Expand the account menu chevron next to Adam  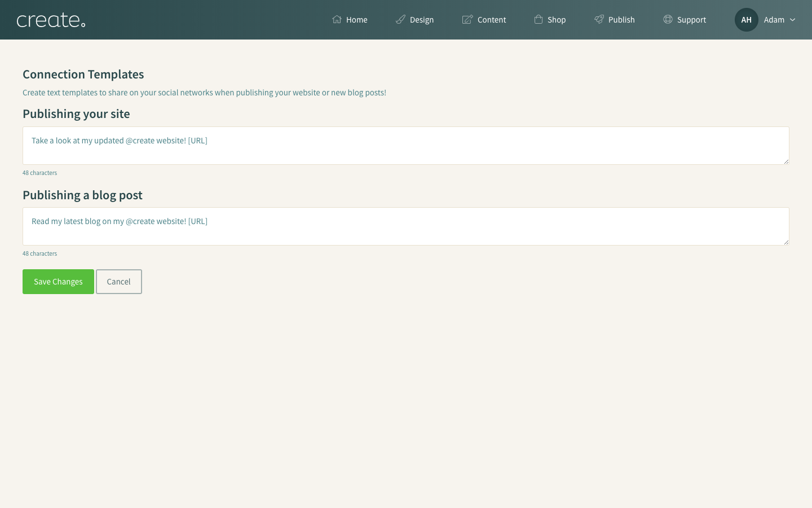[x=792, y=20]
